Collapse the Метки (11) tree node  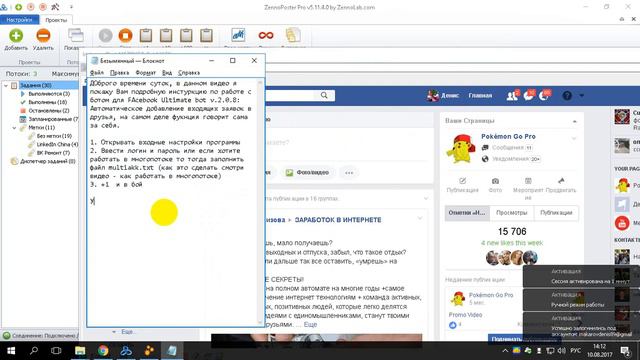pyautogui.click(x=14, y=128)
